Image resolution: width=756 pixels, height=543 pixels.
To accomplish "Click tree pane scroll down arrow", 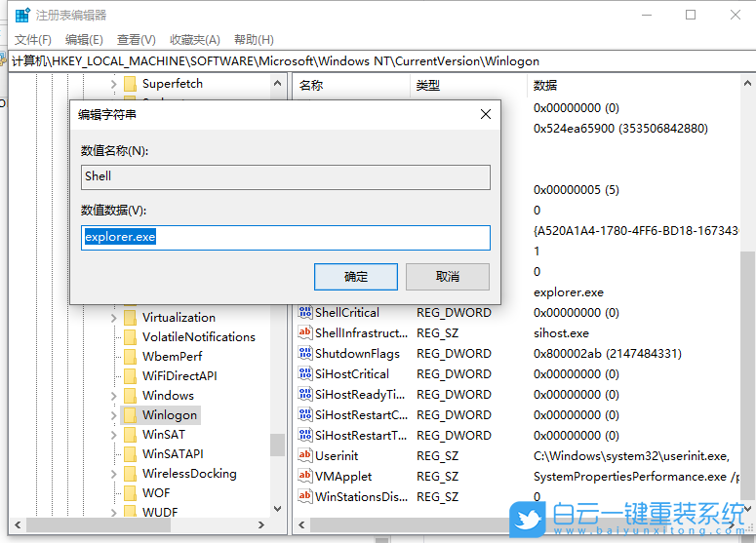I will (x=277, y=509).
